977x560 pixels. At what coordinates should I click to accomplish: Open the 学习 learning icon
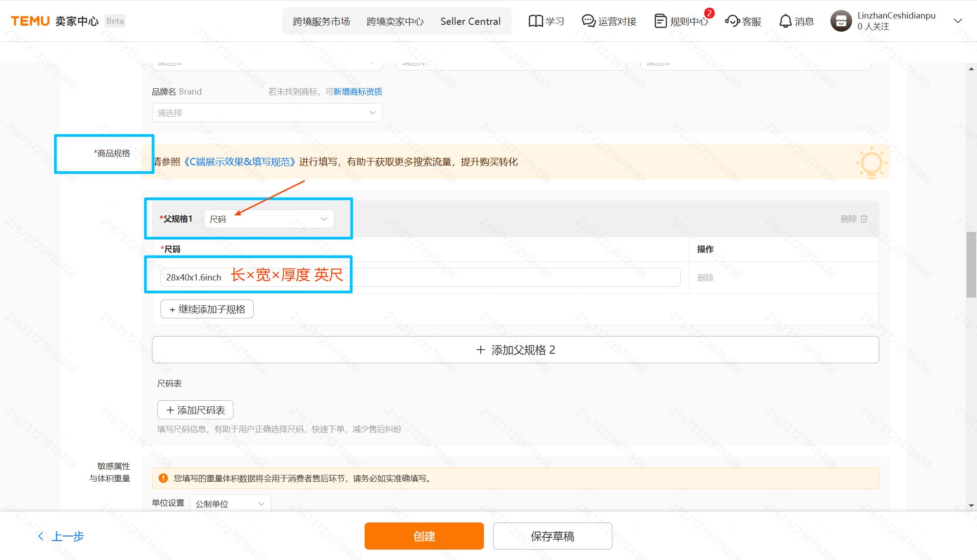point(545,21)
